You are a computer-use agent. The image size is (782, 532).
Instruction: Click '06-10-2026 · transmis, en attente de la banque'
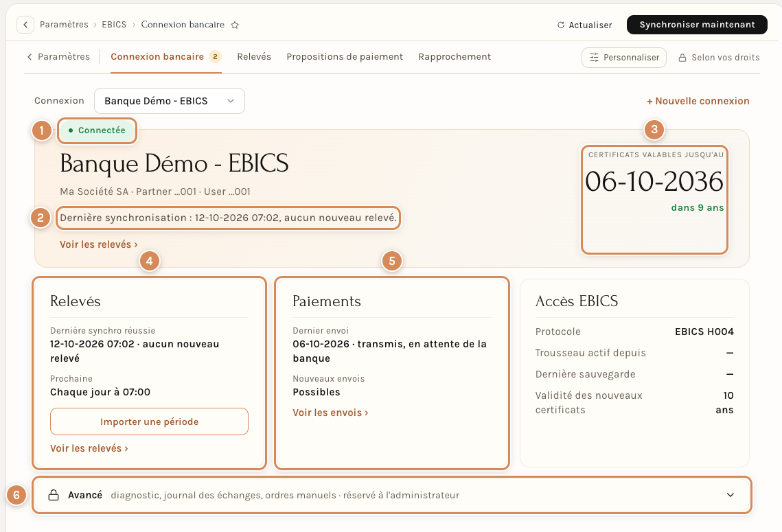coord(389,351)
